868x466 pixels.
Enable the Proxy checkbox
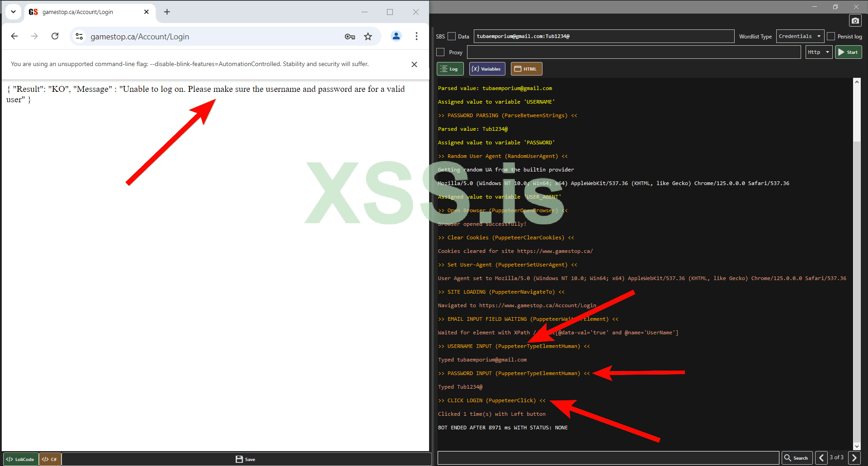coord(440,52)
